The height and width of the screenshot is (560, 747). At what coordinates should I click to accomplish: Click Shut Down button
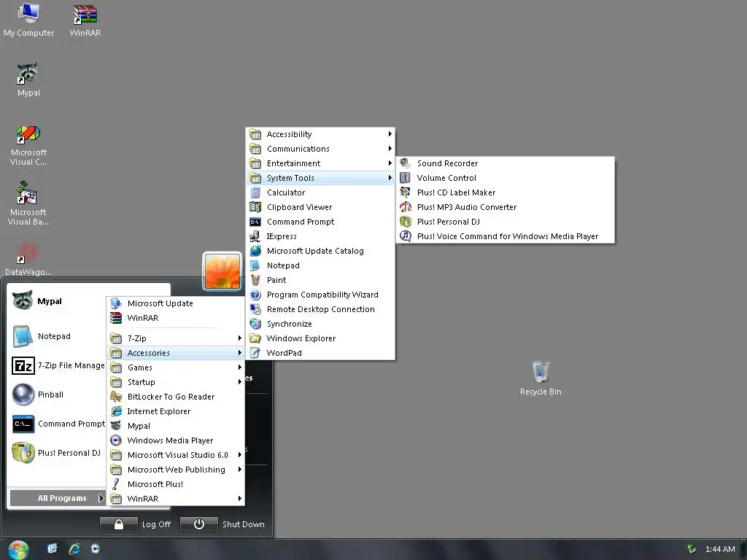point(243,524)
